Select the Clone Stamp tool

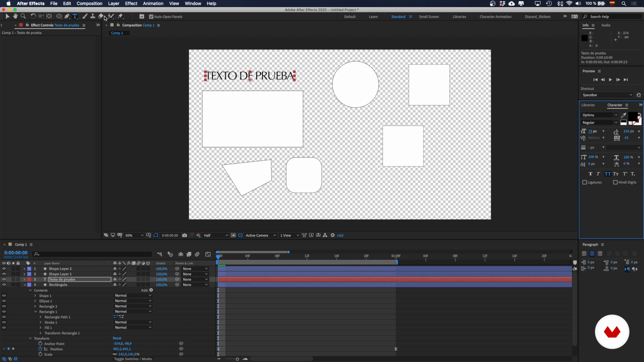(x=93, y=16)
